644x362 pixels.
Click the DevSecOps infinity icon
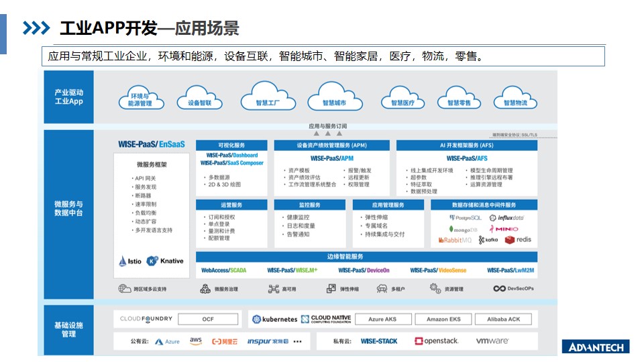pyautogui.click(x=499, y=288)
